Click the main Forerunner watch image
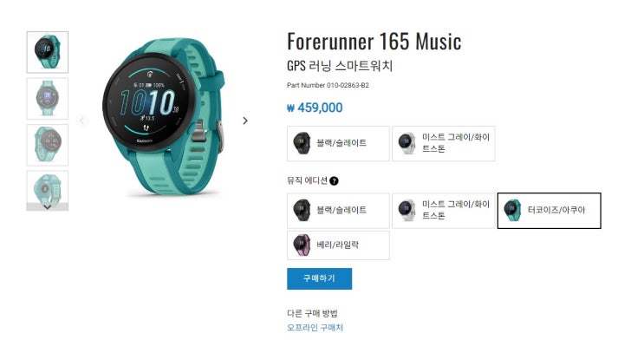 pos(164,117)
